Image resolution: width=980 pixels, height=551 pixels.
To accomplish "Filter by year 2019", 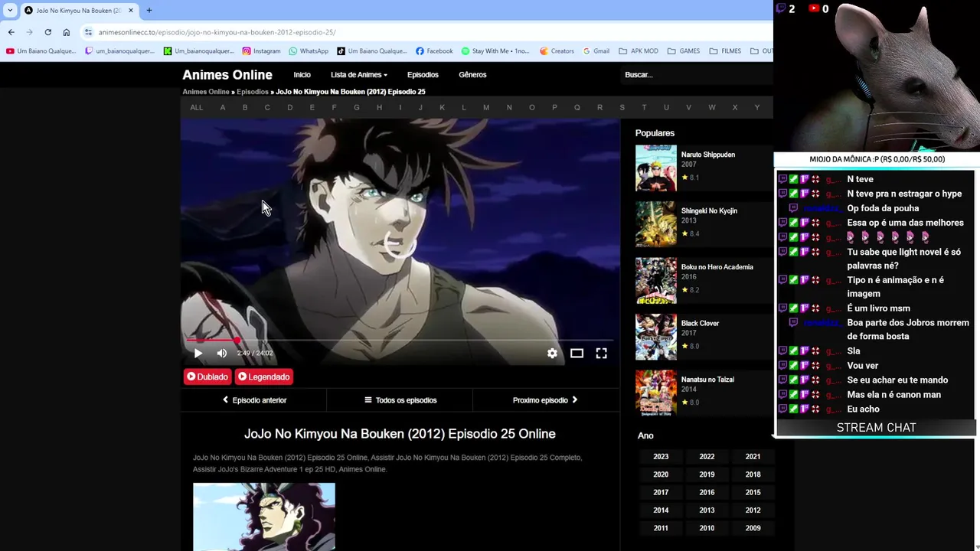I will pos(707,474).
